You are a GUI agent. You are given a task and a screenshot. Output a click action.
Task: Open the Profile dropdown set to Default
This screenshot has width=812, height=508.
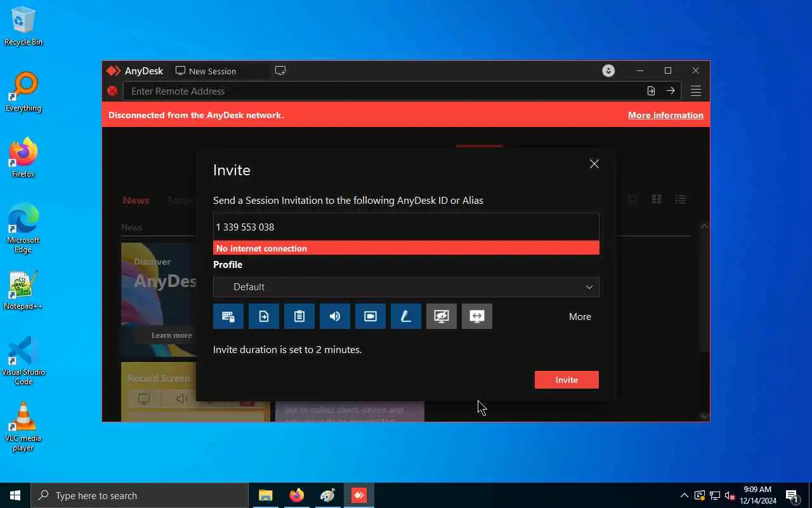click(406, 287)
